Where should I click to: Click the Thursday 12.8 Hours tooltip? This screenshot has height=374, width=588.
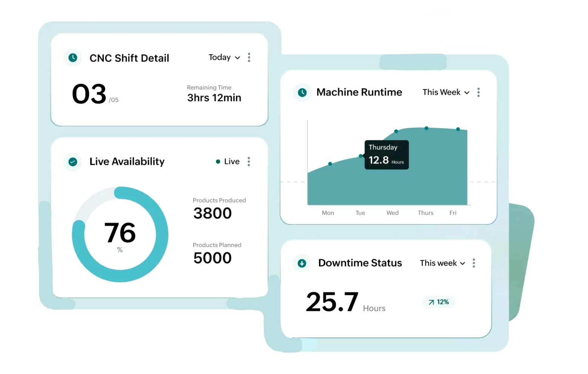(386, 155)
